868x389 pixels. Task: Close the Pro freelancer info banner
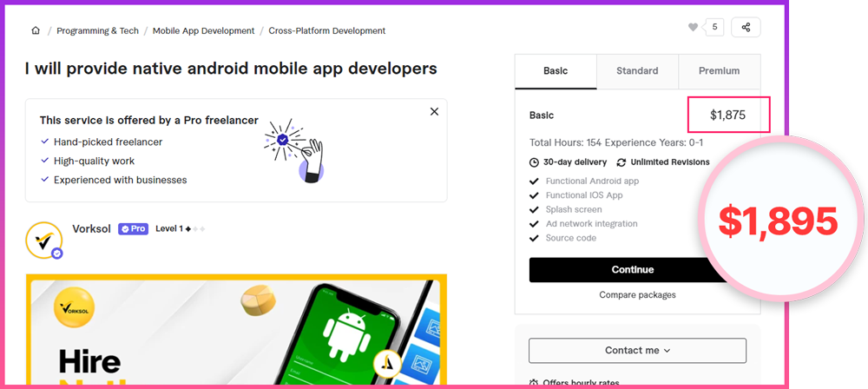pos(434,111)
